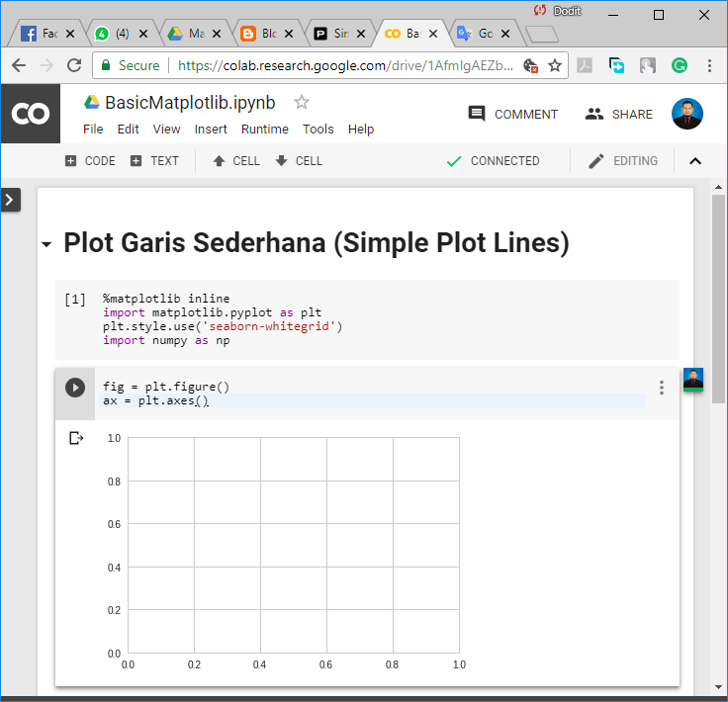Click the Google Drive icon beside notebook title
This screenshot has width=728, height=702.
point(91,102)
